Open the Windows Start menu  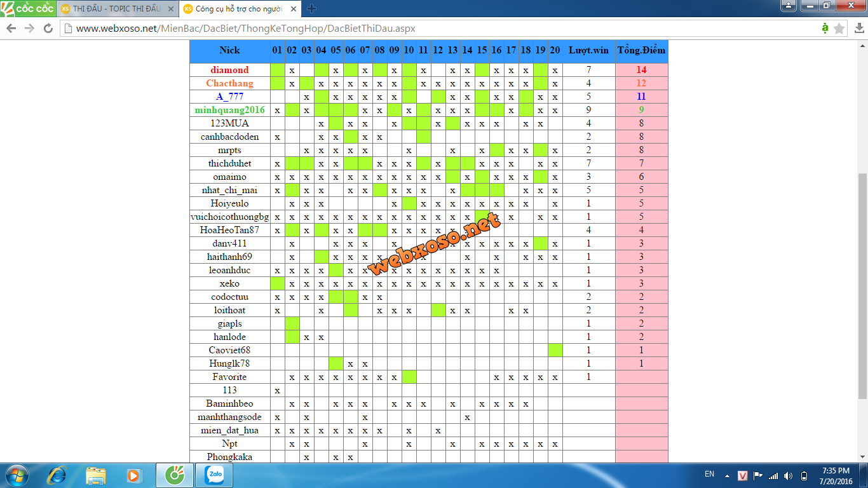pyautogui.click(x=17, y=475)
